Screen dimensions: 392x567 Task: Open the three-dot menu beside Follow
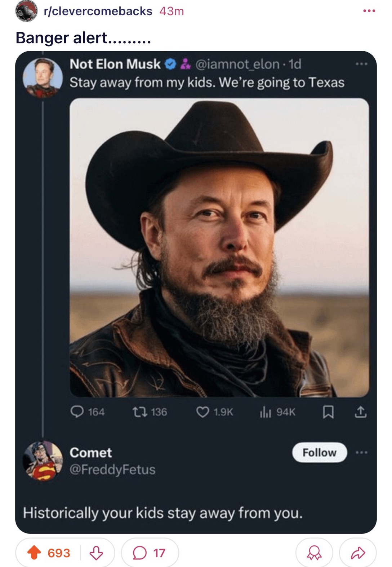point(361,452)
